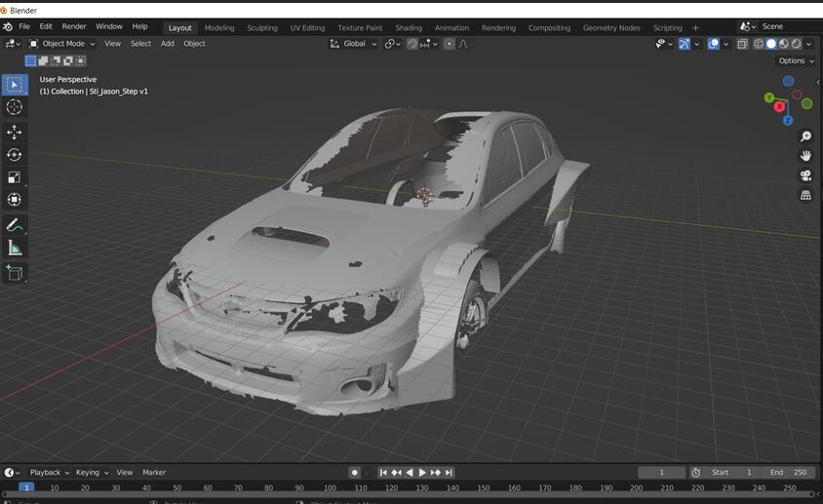Click the Add Cube tool icon

pyautogui.click(x=15, y=273)
